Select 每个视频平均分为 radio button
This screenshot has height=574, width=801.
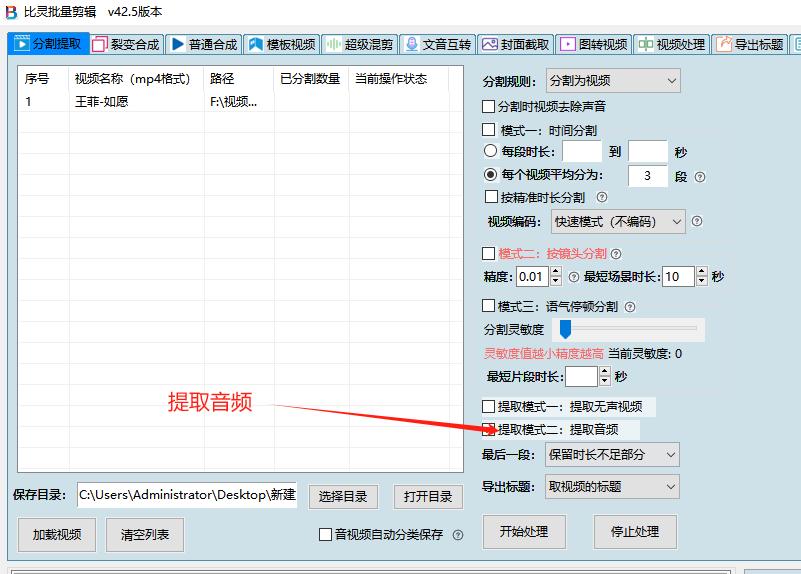pos(490,175)
